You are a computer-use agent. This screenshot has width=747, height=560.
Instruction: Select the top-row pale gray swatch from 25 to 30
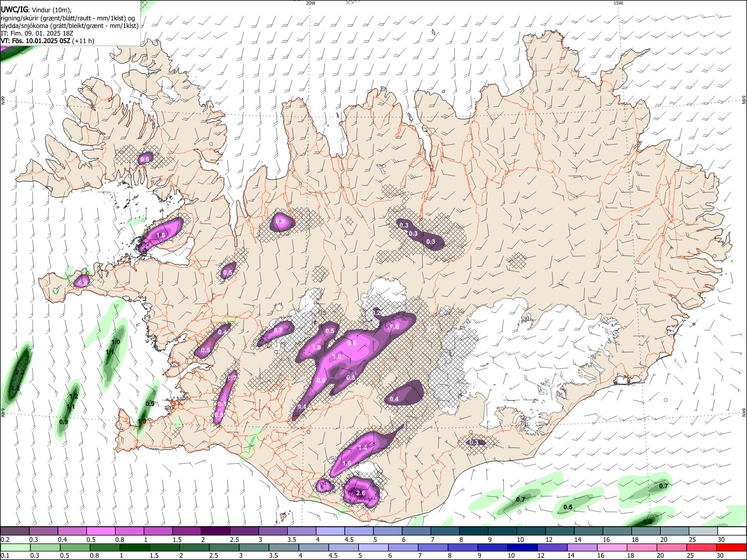(x=703, y=531)
